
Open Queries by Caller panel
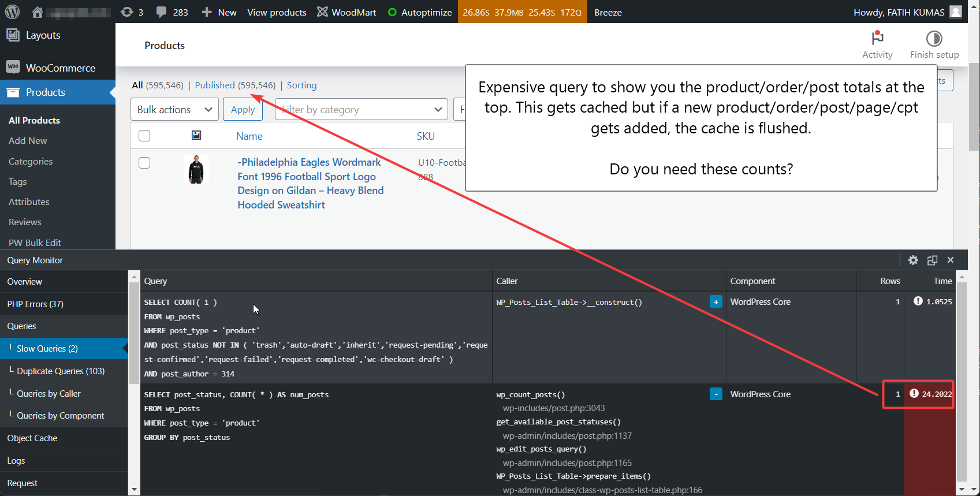coord(64,393)
